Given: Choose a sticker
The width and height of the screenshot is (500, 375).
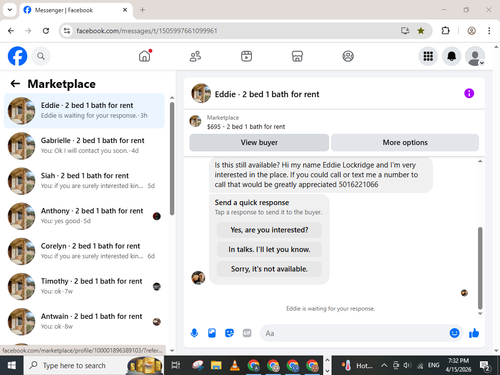Looking at the screenshot, I should (229, 333).
